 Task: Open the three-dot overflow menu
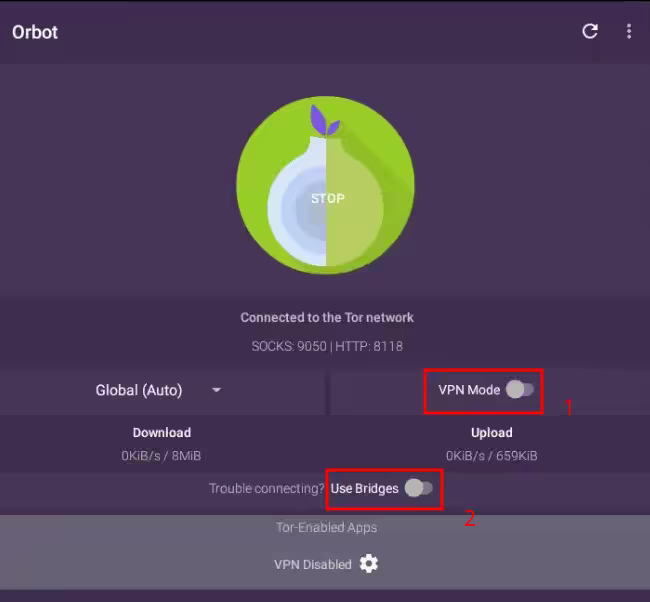[x=629, y=31]
